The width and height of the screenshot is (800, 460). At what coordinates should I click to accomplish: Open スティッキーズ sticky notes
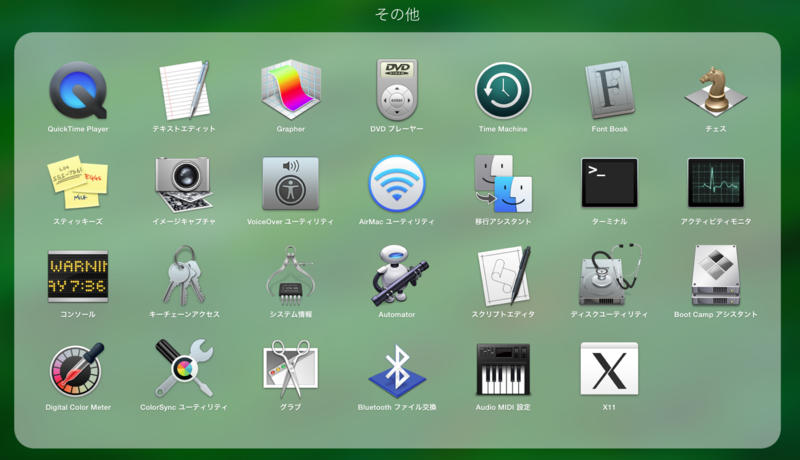[78, 183]
